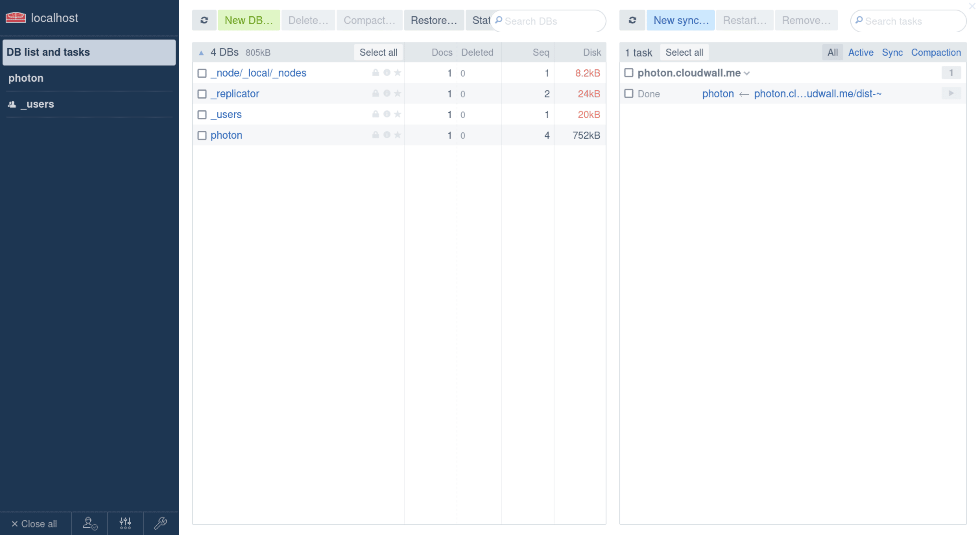
Task: Click the New DB… button
Action: [249, 20]
